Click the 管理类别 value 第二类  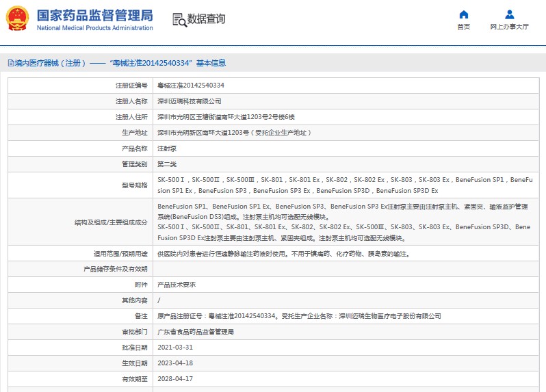pyautogui.click(x=167, y=164)
